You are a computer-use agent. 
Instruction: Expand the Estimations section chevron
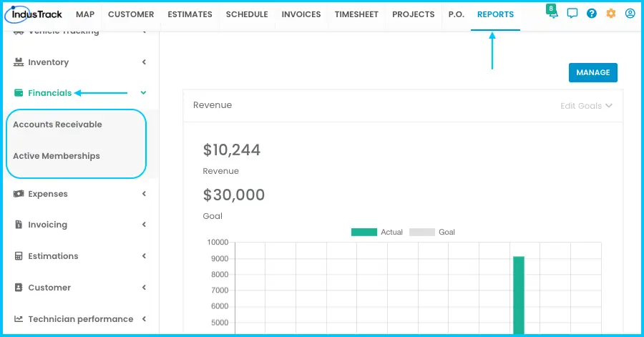(x=144, y=255)
